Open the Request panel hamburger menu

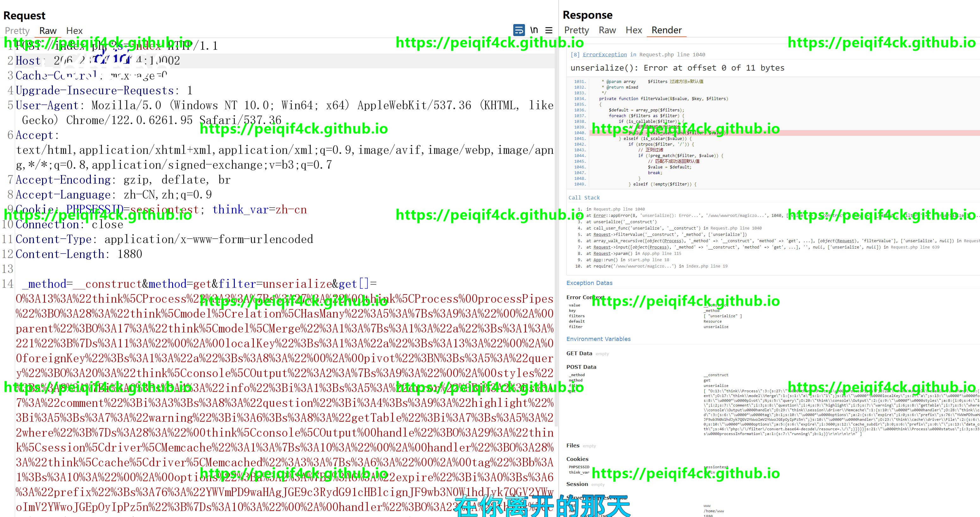[549, 30]
